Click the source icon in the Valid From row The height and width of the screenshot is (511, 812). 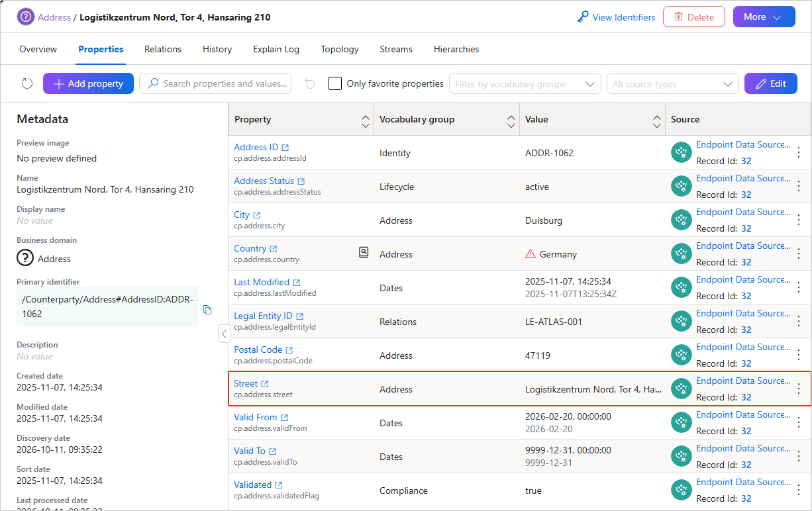tap(681, 422)
